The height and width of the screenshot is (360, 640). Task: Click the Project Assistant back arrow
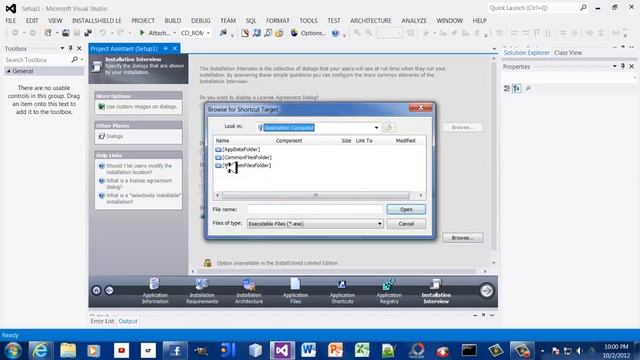pos(109,290)
